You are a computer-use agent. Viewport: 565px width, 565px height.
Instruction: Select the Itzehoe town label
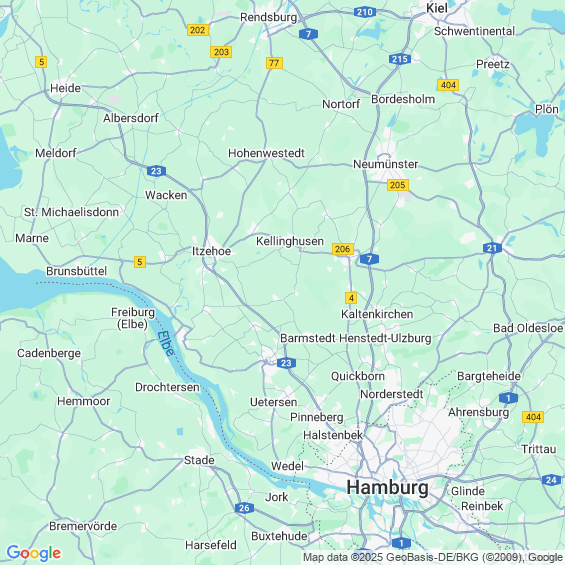pos(211,251)
